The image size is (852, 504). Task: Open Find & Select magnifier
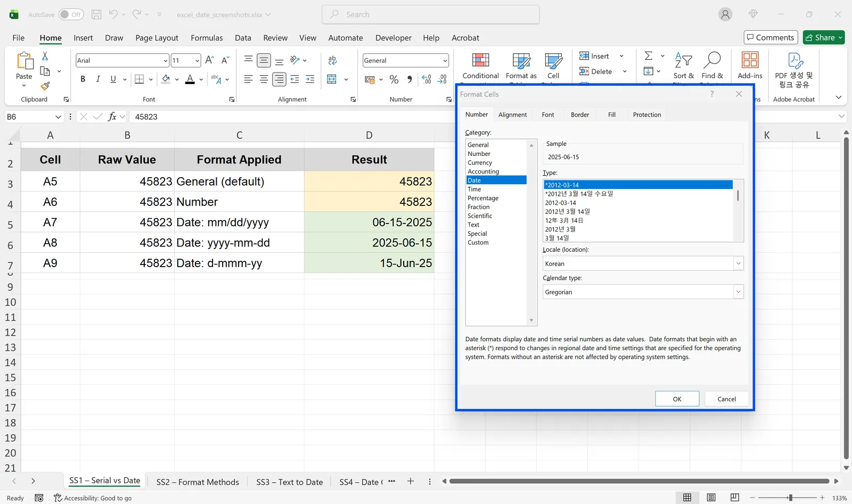(712, 66)
